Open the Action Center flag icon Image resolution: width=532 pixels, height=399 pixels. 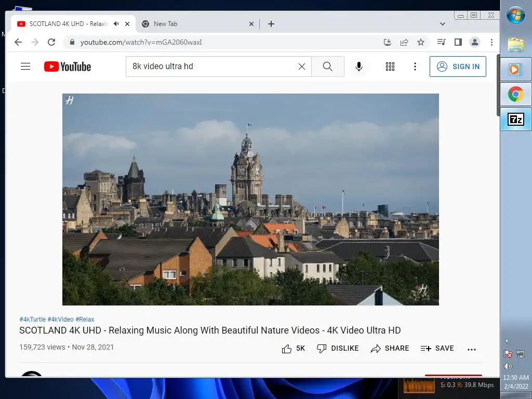point(508,354)
